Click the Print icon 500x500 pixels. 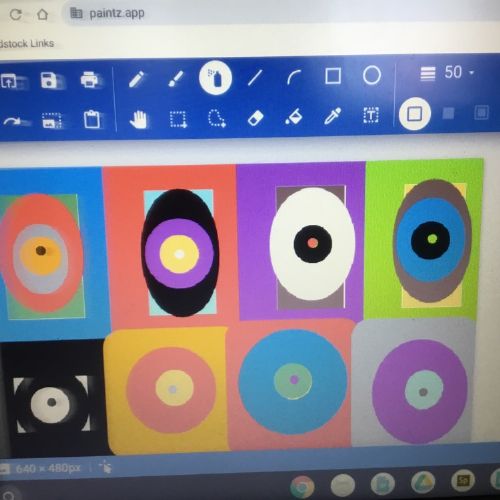[x=89, y=80]
